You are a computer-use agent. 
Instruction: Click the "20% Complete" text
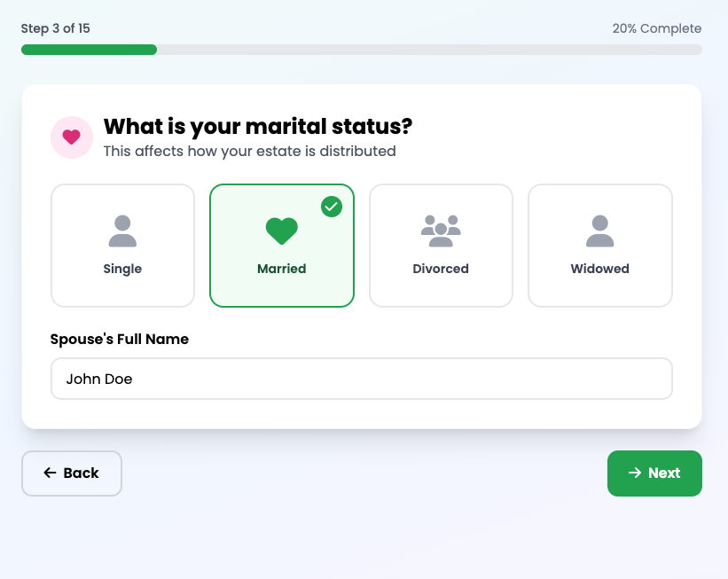(656, 28)
